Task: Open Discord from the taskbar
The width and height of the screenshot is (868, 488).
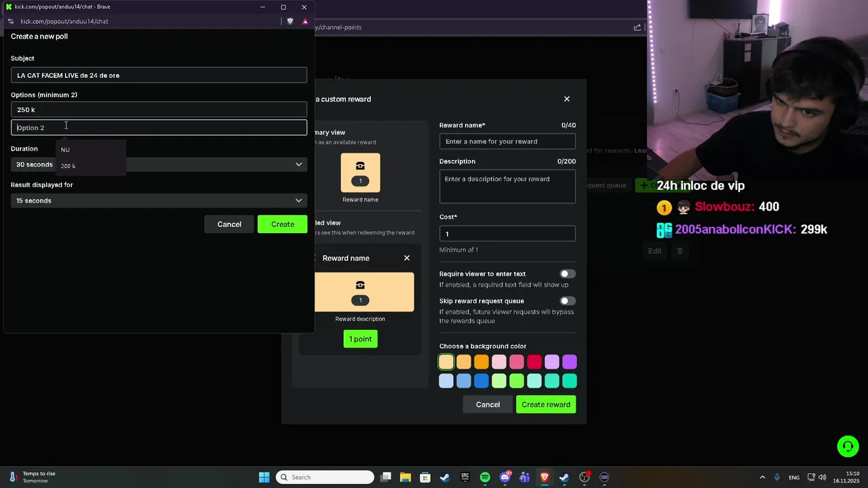Action: pos(505,477)
